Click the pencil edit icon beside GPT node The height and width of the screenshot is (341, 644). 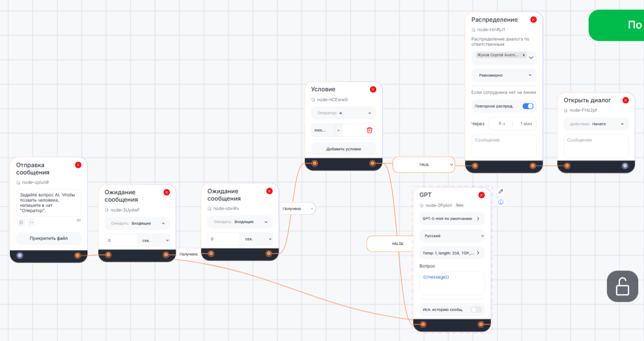coord(501,191)
